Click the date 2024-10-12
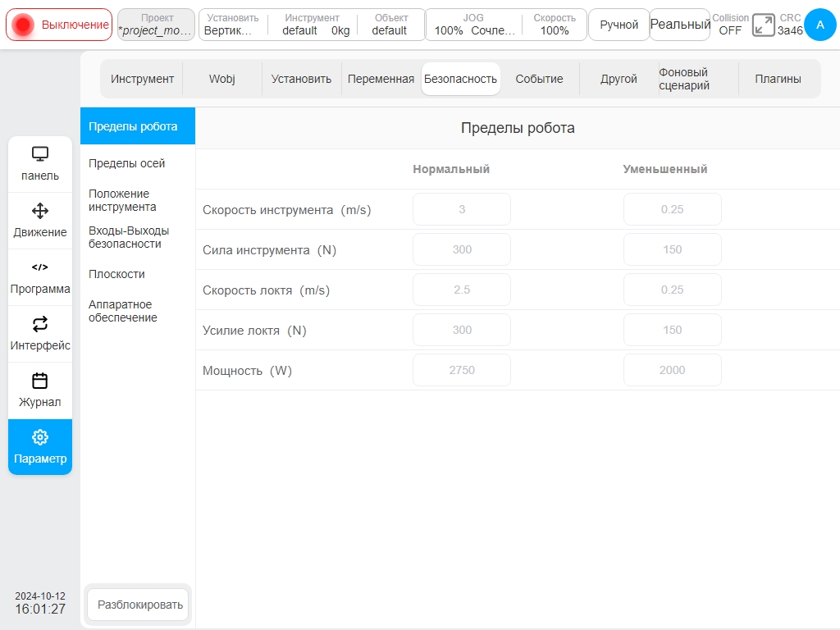Screen dimensions: 840x630 click(x=40, y=596)
